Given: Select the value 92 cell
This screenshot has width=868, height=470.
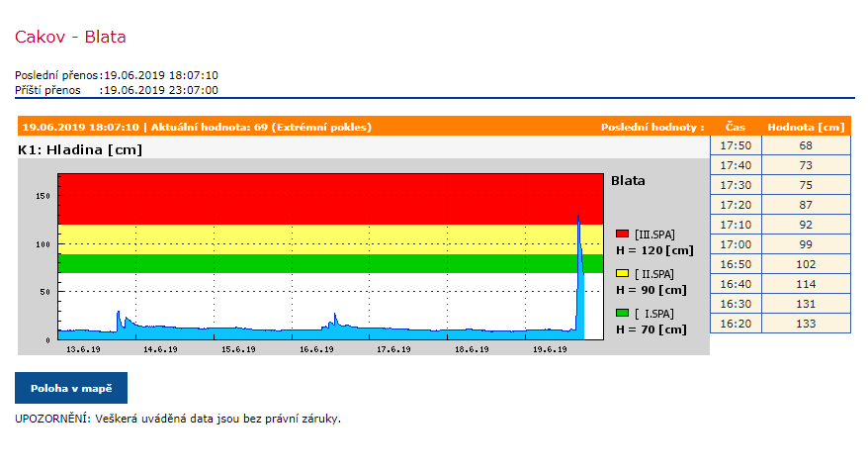Looking at the screenshot, I should [x=806, y=225].
